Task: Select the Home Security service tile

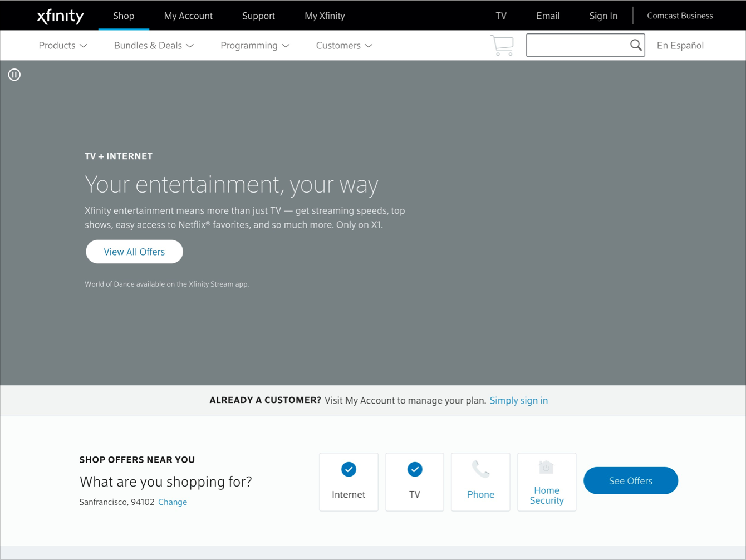Action: tap(547, 482)
